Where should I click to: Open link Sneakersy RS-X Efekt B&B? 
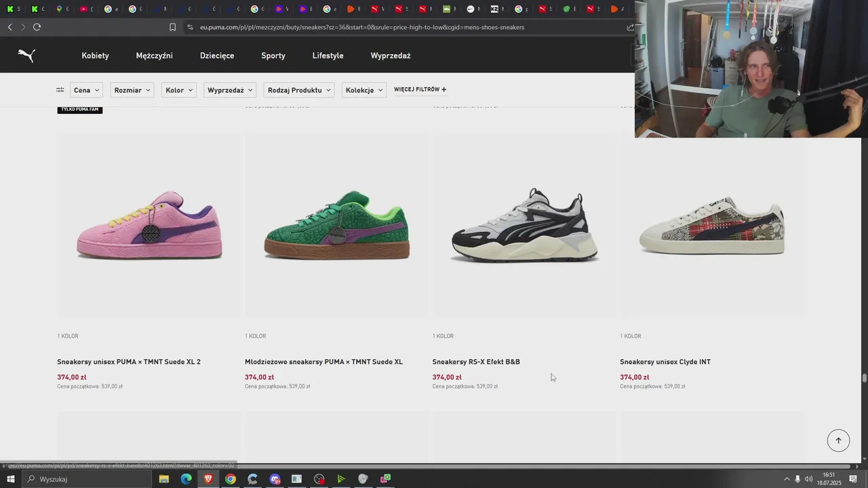(x=476, y=362)
